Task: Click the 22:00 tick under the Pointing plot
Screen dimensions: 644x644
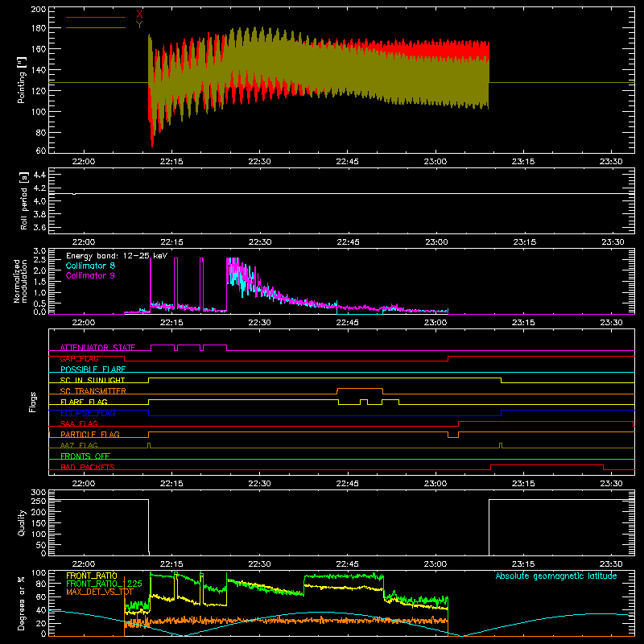Action: [x=84, y=162]
